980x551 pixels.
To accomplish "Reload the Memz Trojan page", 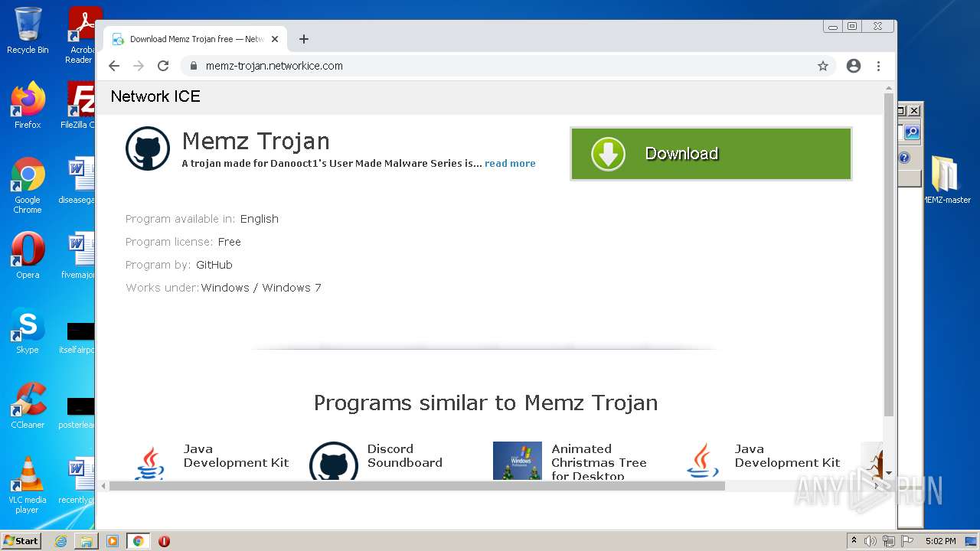I will 163,66.
